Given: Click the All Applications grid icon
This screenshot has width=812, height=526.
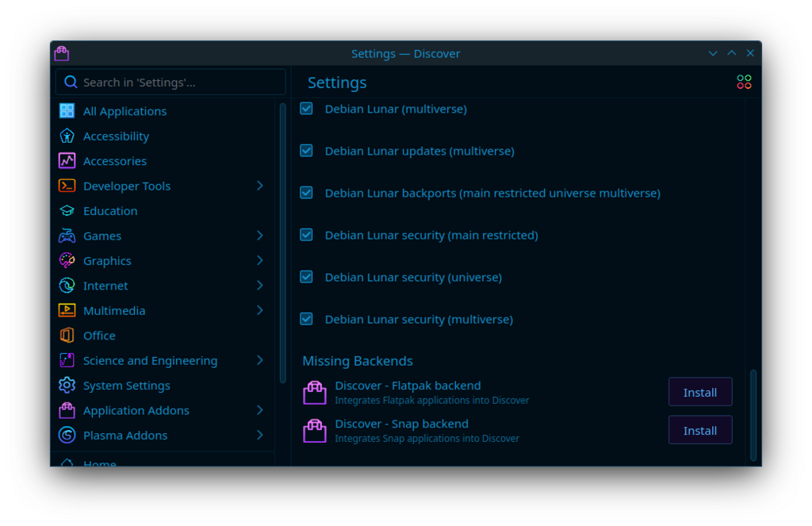Looking at the screenshot, I should click(x=67, y=111).
